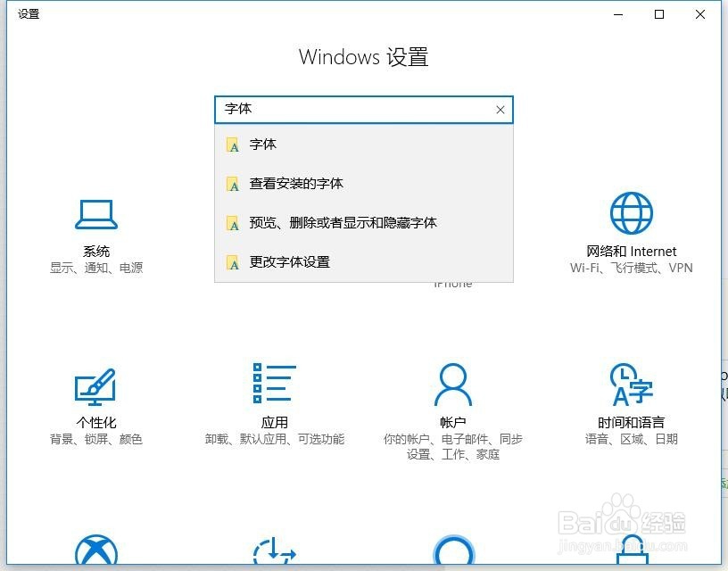
Task: Open the update arrows icon at bottom
Action: pyautogui.click(x=275, y=551)
